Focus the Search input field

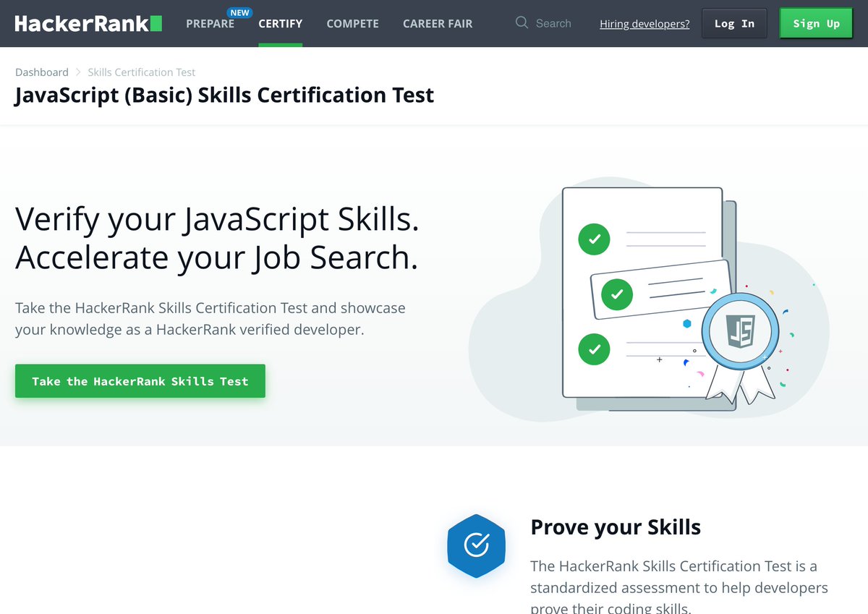[553, 23]
